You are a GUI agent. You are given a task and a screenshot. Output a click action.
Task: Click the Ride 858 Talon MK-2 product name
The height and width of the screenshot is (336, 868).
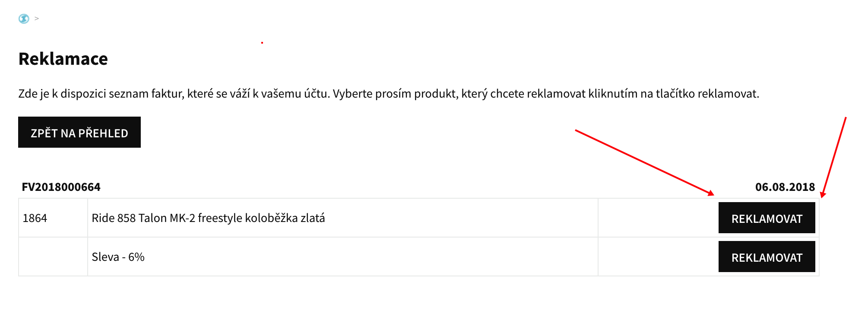[208, 218]
